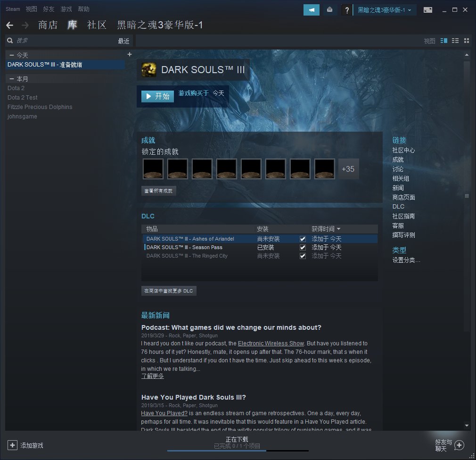
Task: Toggle Ashes of Ariandel DLC checkbox
Action: point(303,239)
